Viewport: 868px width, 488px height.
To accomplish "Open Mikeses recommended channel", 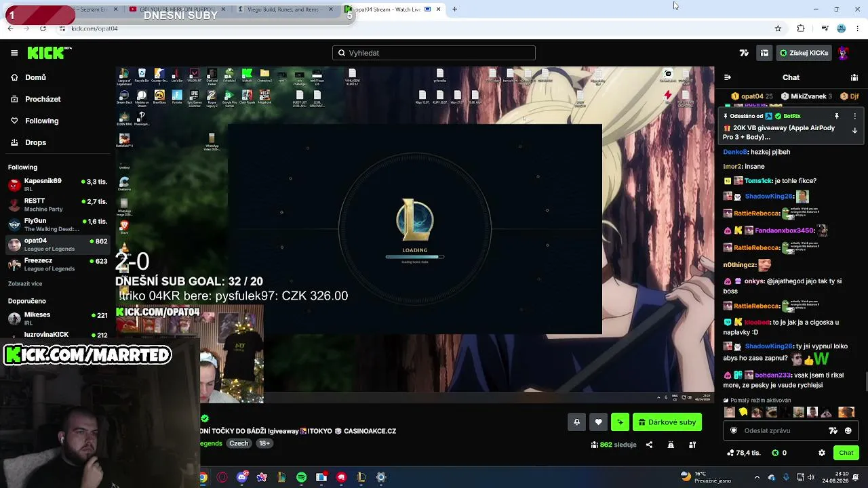I will (57, 319).
